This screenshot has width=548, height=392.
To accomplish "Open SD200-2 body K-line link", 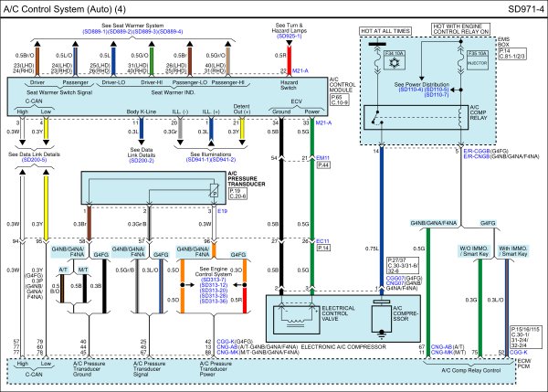I will coord(142,161).
